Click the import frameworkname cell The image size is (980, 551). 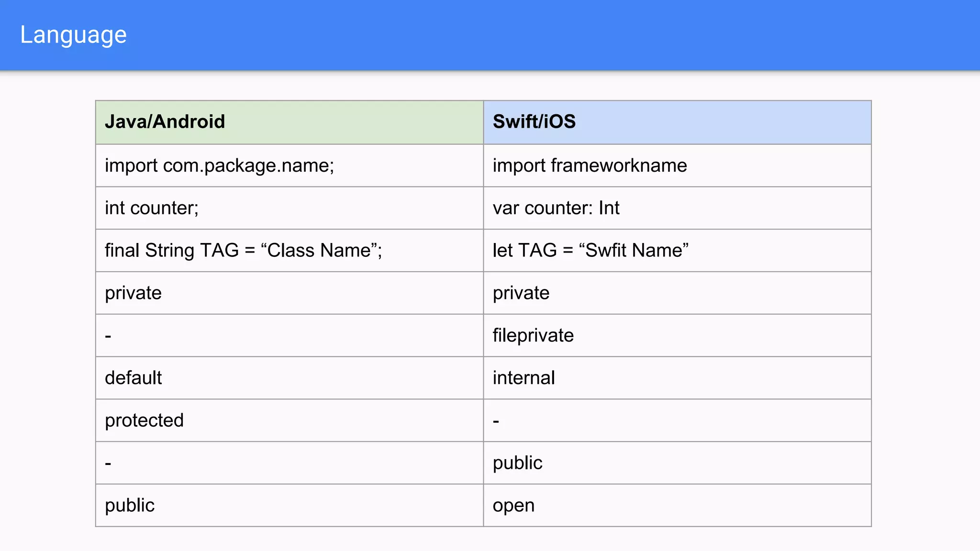590,165
